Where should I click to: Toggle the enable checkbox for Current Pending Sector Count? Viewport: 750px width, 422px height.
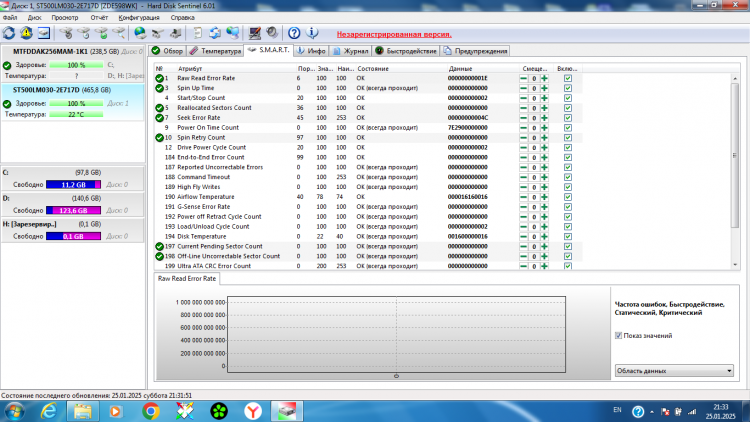[568, 246]
